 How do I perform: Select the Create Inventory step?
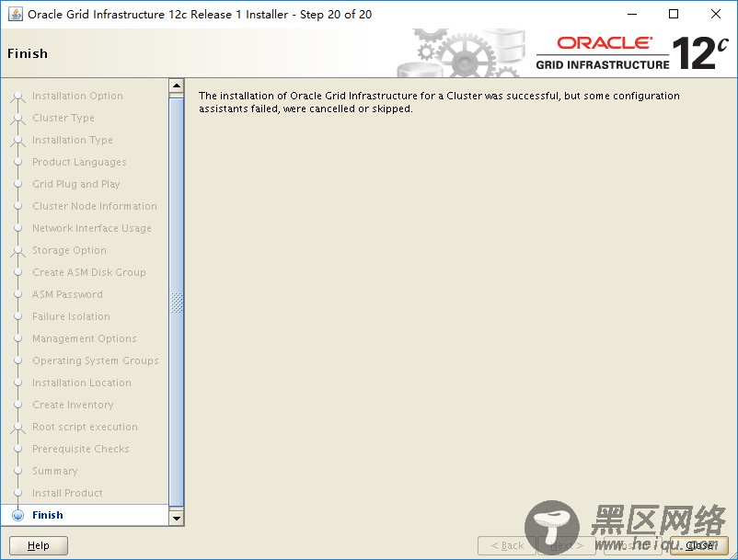click(x=73, y=405)
